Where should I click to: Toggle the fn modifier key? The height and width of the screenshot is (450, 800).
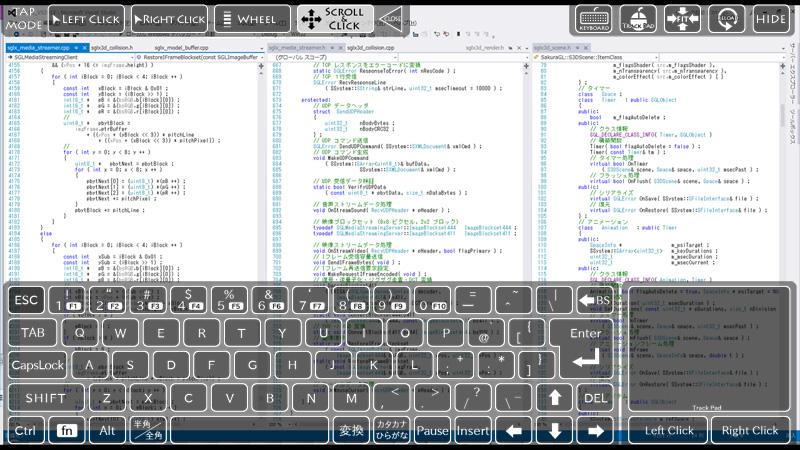[67, 431]
